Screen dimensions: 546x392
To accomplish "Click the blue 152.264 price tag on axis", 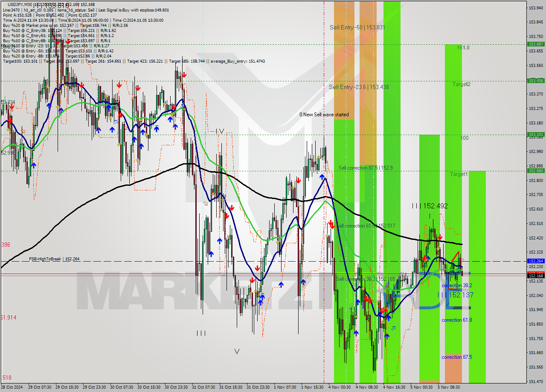I will pyautogui.click(x=536, y=261).
